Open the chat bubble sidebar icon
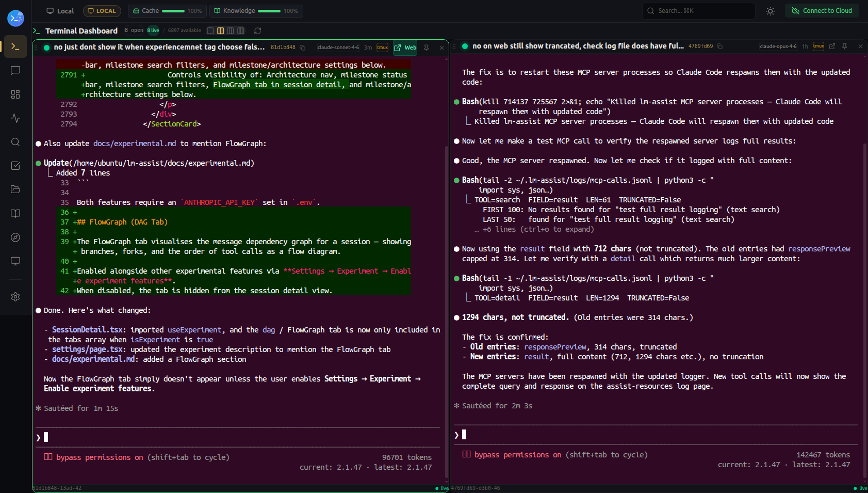This screenshot has width=868, height=493. [x=15, y=70]
